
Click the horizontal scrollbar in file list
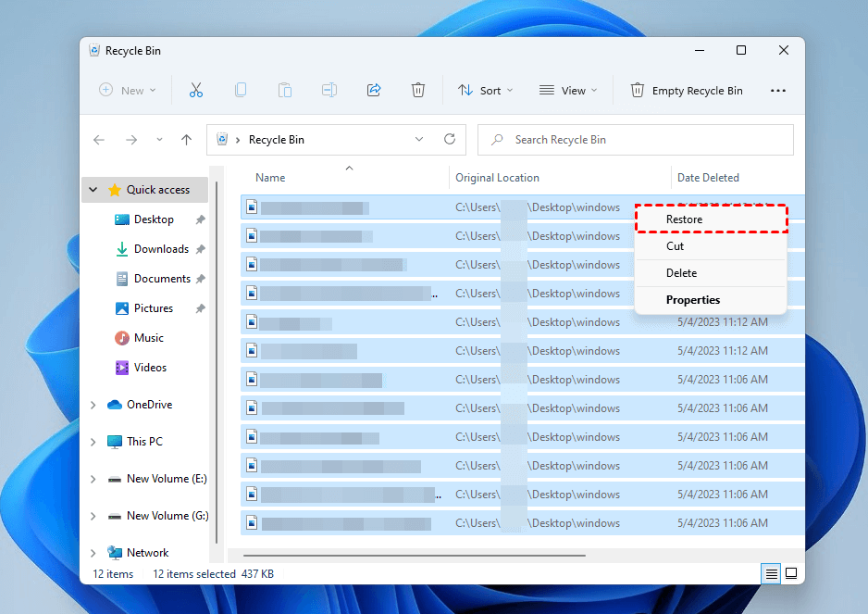(413, 556)
